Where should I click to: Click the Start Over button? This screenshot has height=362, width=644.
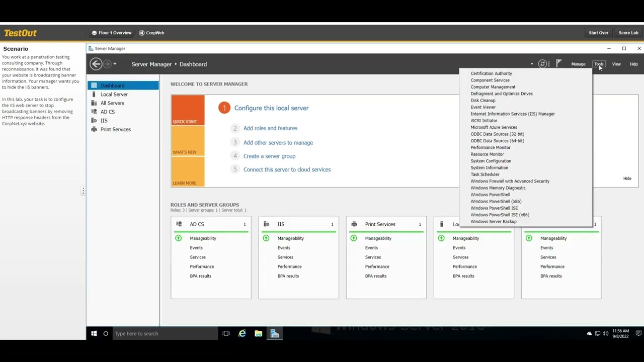point(598,33)
